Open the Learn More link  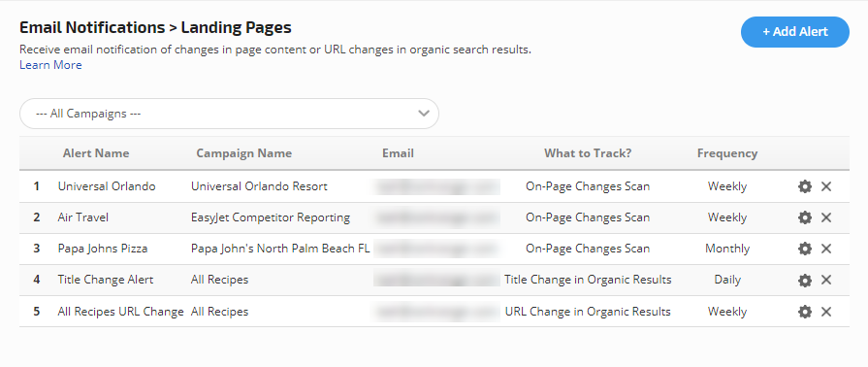50,65
